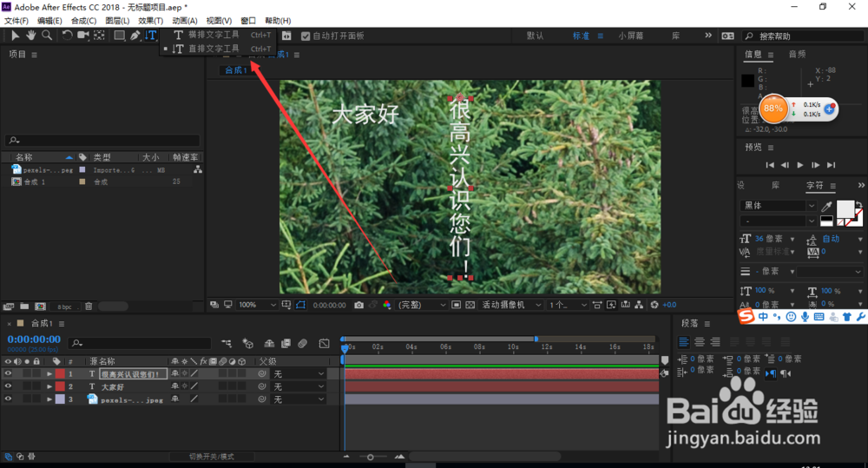Open the (完整) resolution dropdown
The height and width of the screenshot is (468, 868).
point(422,305)
